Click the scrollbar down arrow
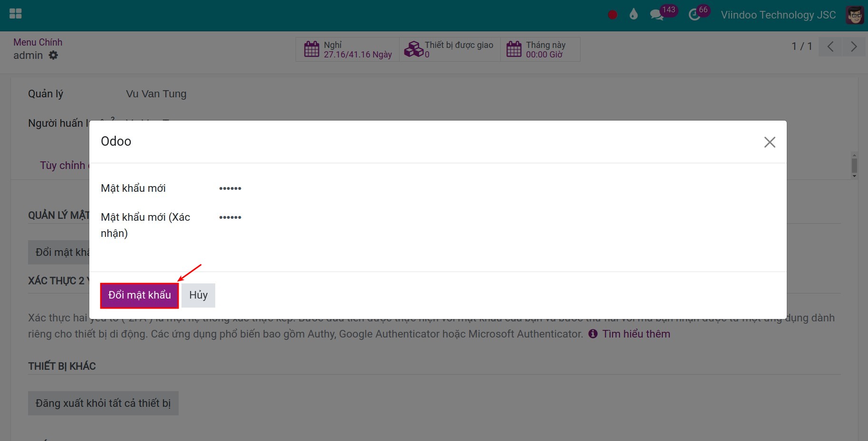This screenshot has height=441, width=868. click(x=854, y=176)
